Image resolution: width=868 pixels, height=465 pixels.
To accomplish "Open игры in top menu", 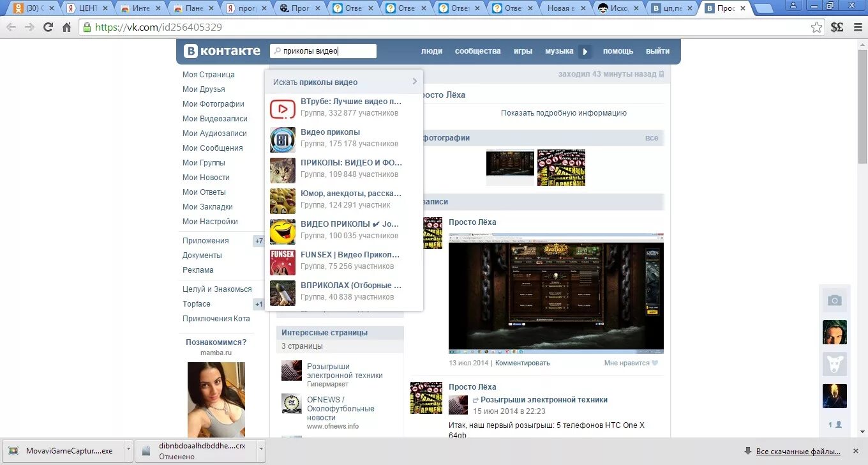I will [523, 51].
